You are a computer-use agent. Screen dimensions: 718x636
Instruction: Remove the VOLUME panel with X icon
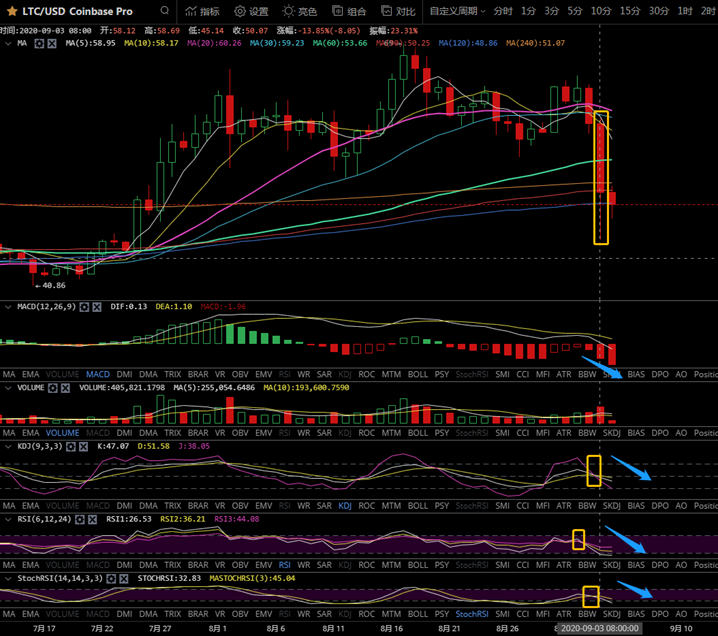click(x=66, y=388)
